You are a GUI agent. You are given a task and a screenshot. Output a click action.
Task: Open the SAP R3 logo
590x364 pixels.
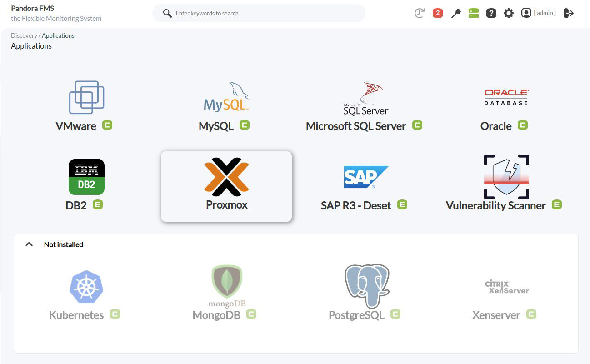[x=366, y=177]
